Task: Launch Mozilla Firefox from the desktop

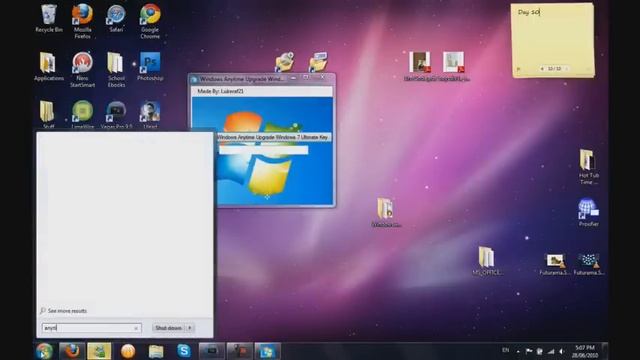Action: [x=82, y=21]
